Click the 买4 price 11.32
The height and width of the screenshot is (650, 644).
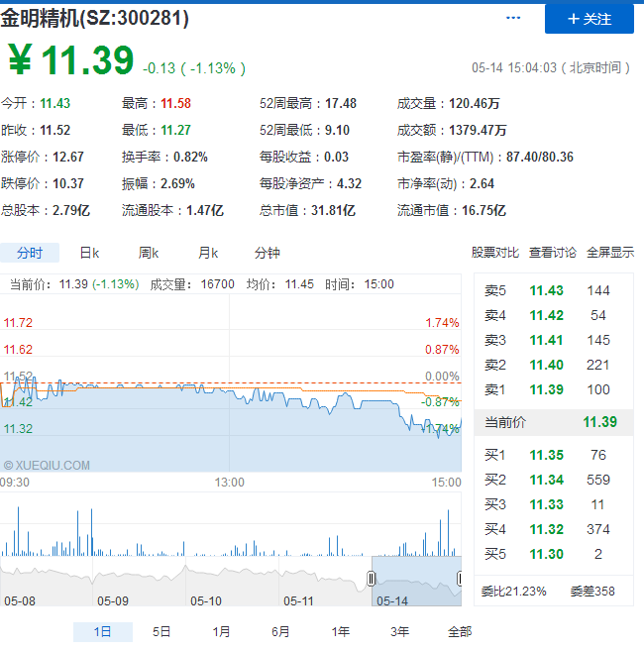[546, 529]
